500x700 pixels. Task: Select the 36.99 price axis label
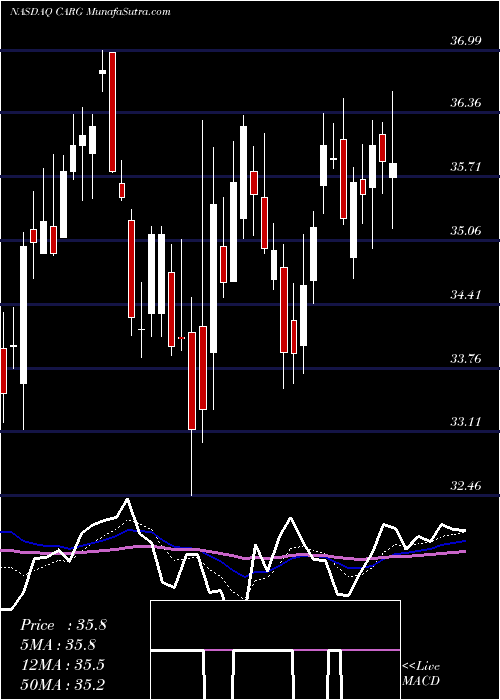click(466, 41)
